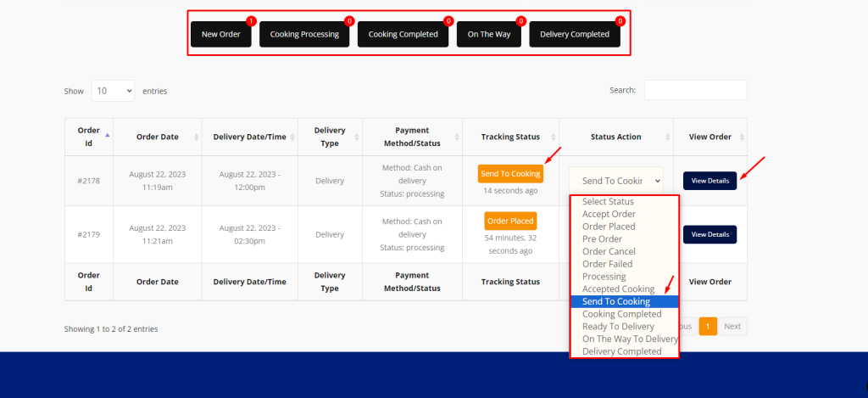Click the Search input field
868x398 pixels.
695,90
